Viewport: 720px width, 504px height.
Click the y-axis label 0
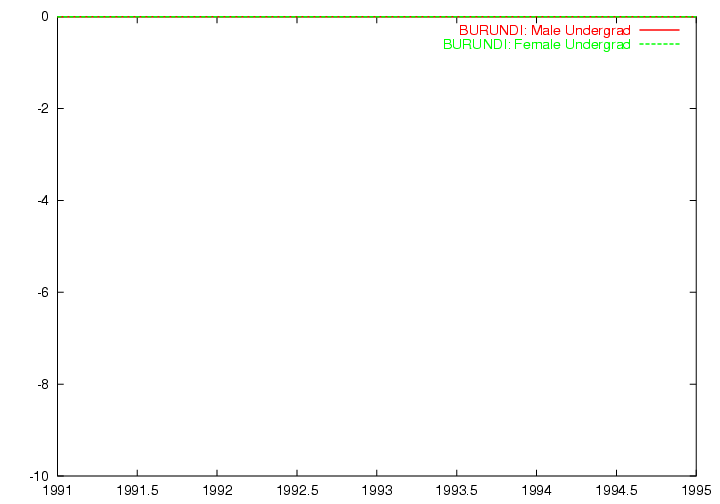tap(45, 17)
